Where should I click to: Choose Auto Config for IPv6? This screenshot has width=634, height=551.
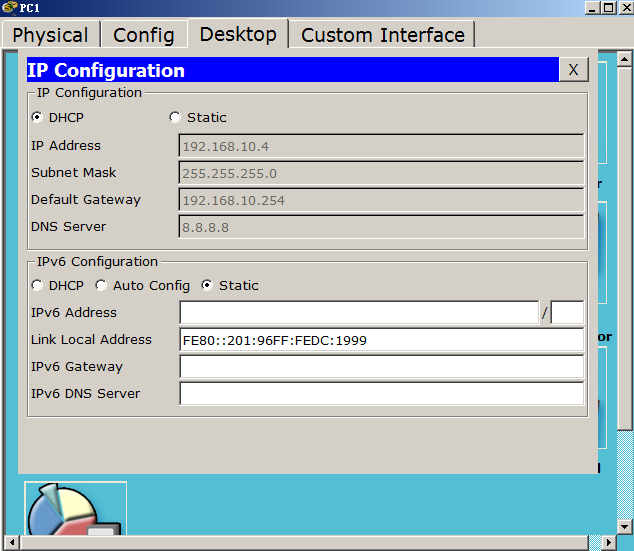point(101,285)
